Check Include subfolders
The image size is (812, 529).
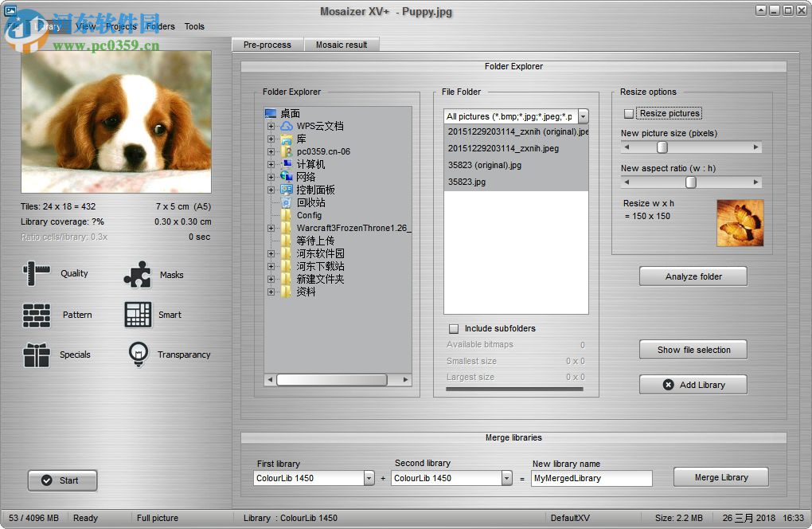pyautogui.click(x=453, y=327)
